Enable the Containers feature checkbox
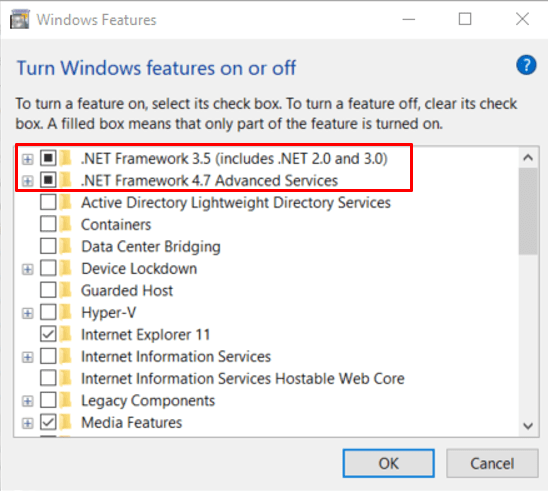 (48, 224)
